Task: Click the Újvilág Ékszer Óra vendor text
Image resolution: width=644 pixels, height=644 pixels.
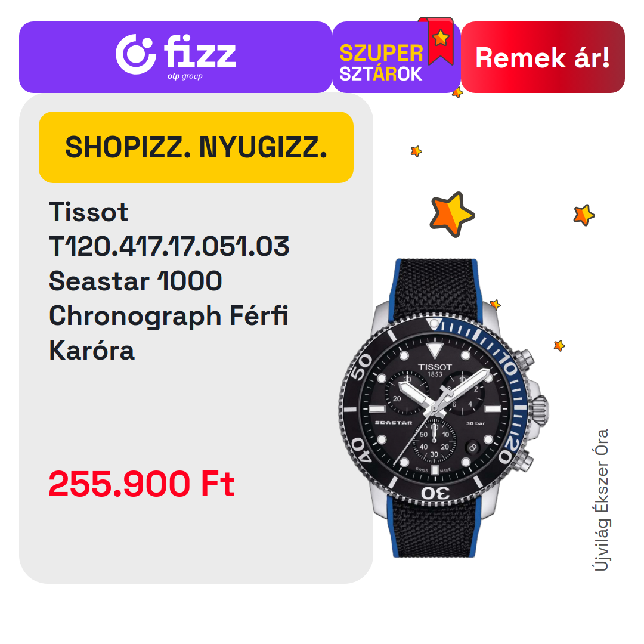Action: (x=601, y=500)
